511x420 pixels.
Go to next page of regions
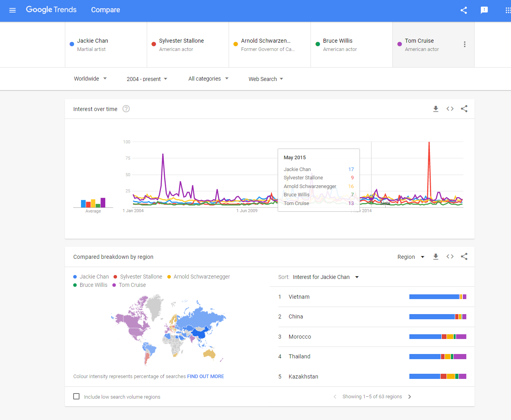(x=410, y=397)
